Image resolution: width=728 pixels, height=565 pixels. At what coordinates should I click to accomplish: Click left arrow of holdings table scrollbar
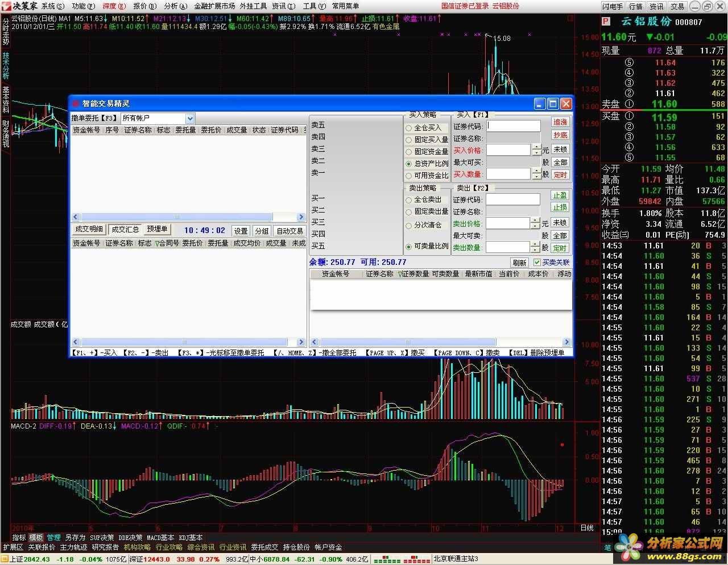click(x=315, y=342)
